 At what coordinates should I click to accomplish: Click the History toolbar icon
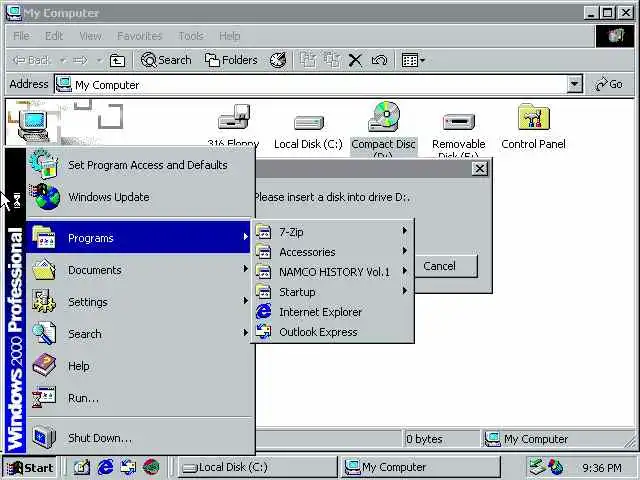click(278, 60)
